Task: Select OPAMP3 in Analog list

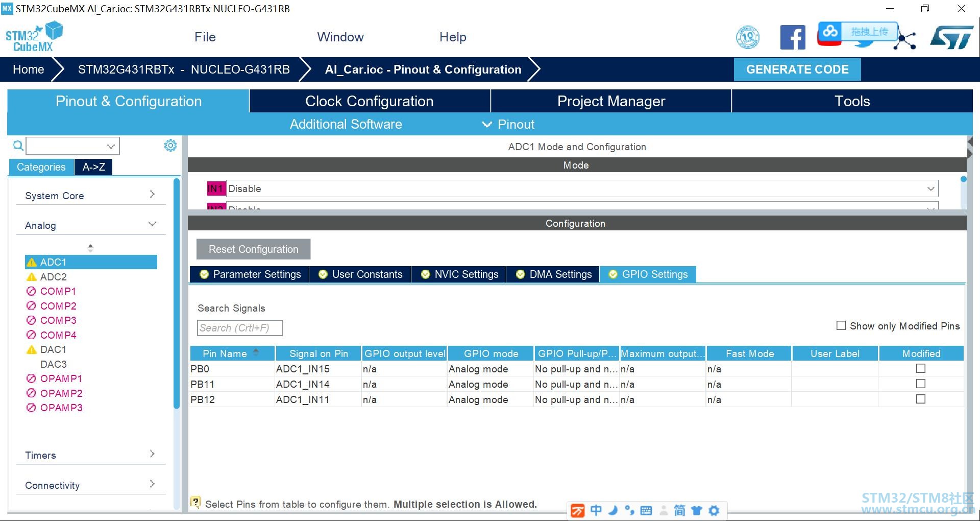Action: (x=61, y=408)
